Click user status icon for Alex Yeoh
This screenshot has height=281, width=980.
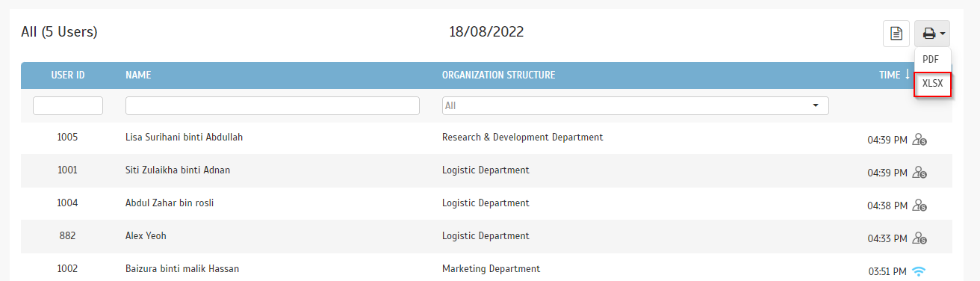(919, 238)
